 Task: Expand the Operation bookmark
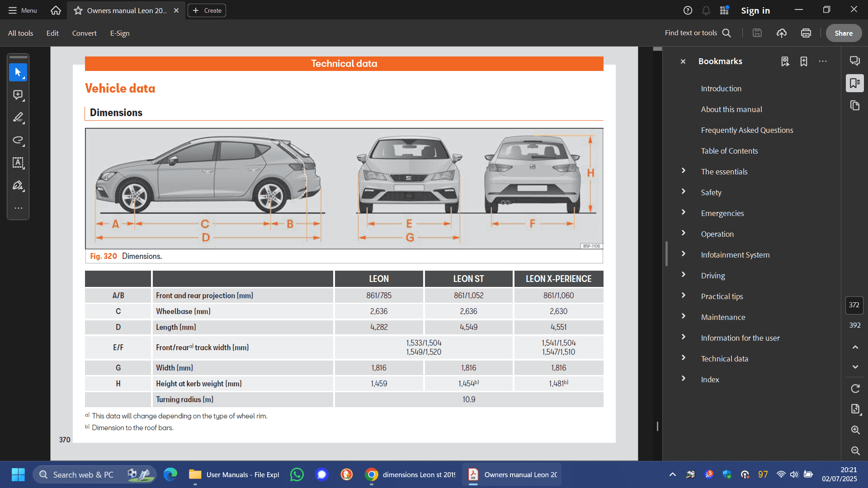point(684,233)
